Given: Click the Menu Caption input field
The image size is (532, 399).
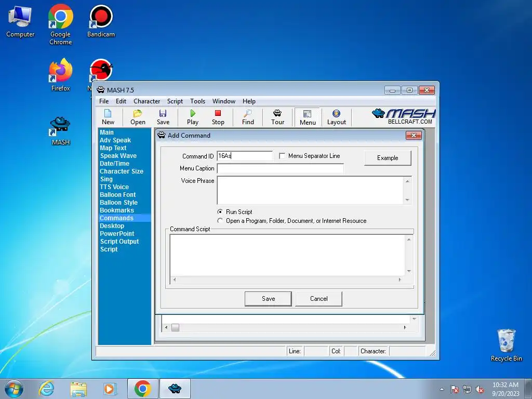Looking at the screenshot, I should pyautogui.click(x=280, y=168).
